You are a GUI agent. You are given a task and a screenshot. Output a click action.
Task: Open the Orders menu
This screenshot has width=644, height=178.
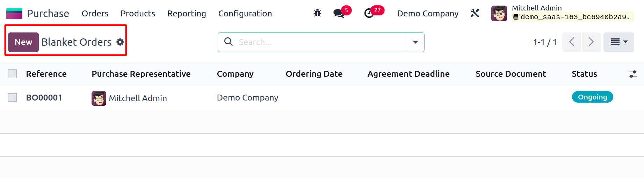pos(95,14)
